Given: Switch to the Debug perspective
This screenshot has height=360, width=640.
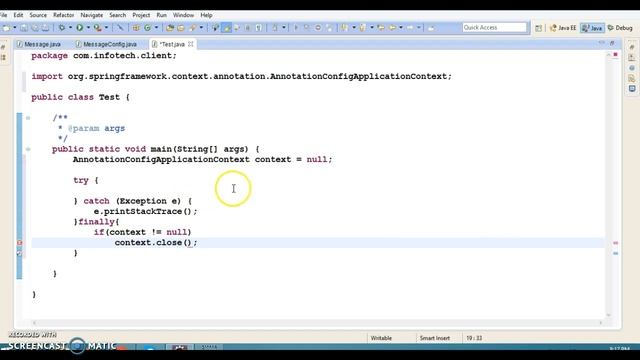Looking at the screenshot, I should [620, 28].
